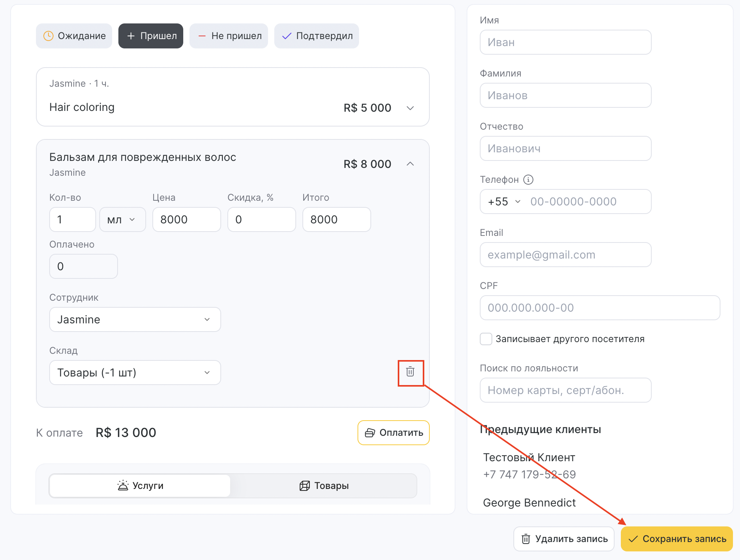Image resolution: width=740 pixels, height=560 pixels.
Task: Click the info icon next to Телефон
Action: [528, 180]
